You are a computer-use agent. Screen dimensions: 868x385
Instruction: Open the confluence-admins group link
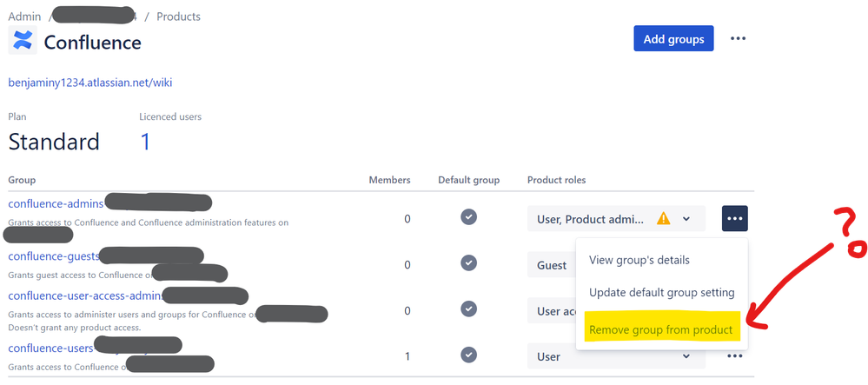(x=56, y=203)
